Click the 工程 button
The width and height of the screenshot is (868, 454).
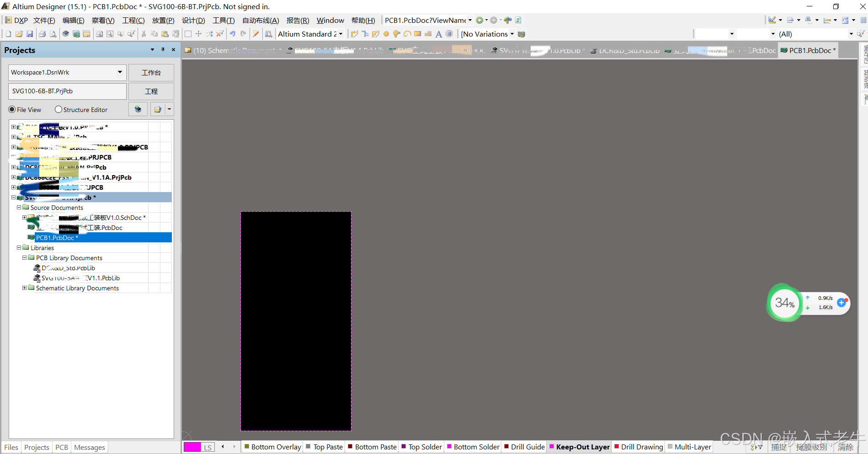[x=151, y=91]
